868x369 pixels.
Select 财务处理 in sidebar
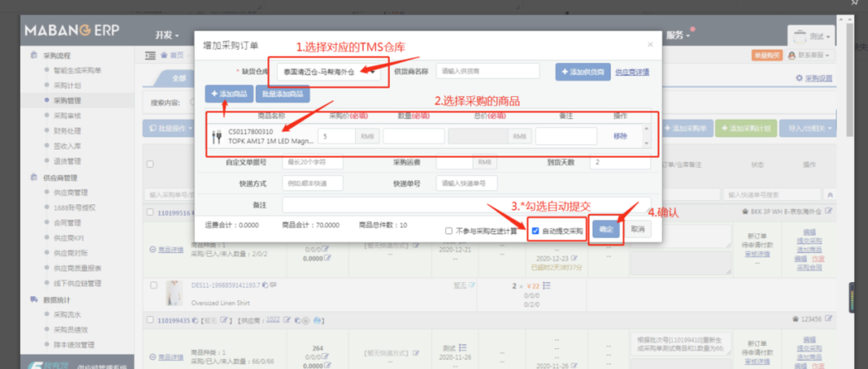pos(67,131)
